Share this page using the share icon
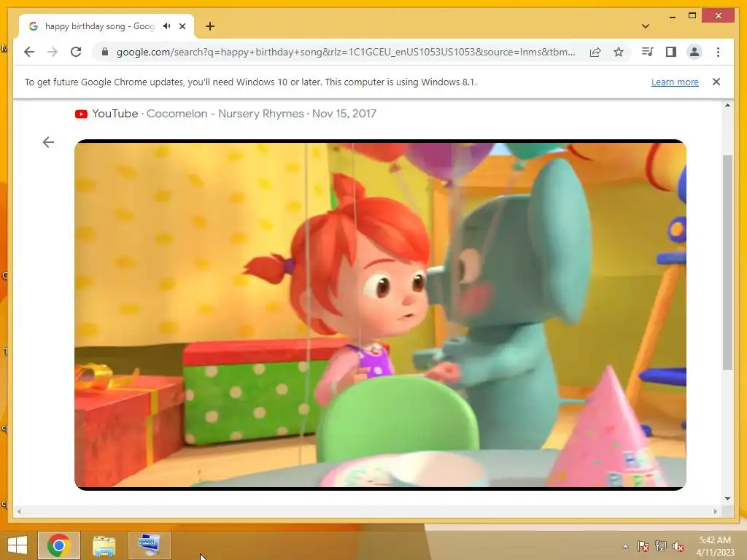The image size is (747, 560). (x=595, y=52)
